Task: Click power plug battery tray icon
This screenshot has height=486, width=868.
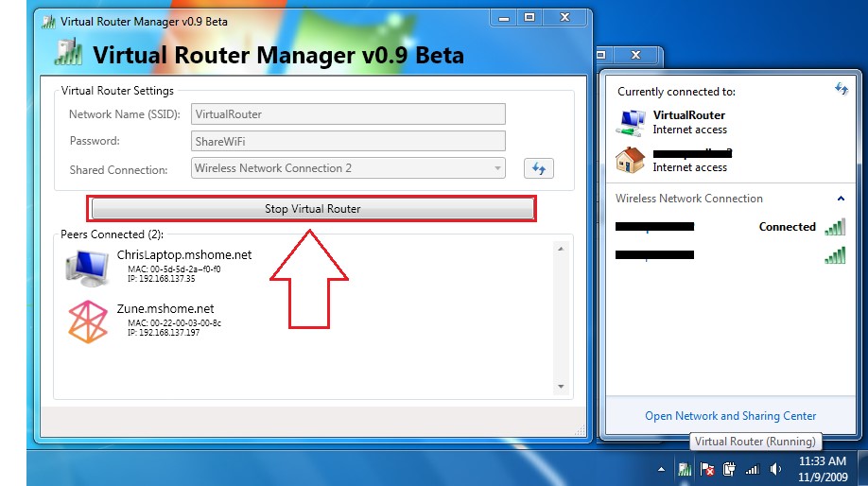Action: [729, 469]
